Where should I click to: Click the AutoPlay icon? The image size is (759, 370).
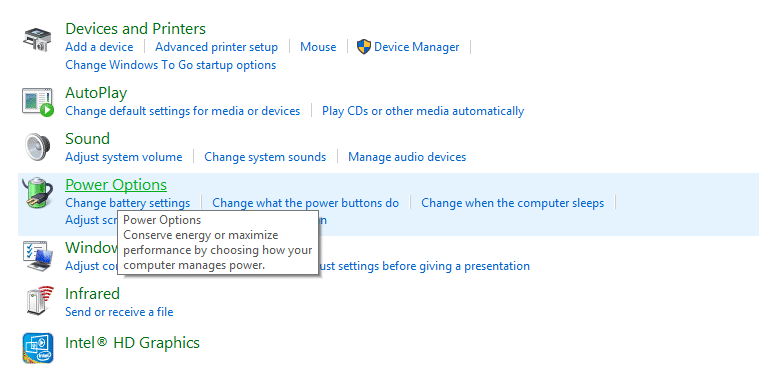click(37, 102)
